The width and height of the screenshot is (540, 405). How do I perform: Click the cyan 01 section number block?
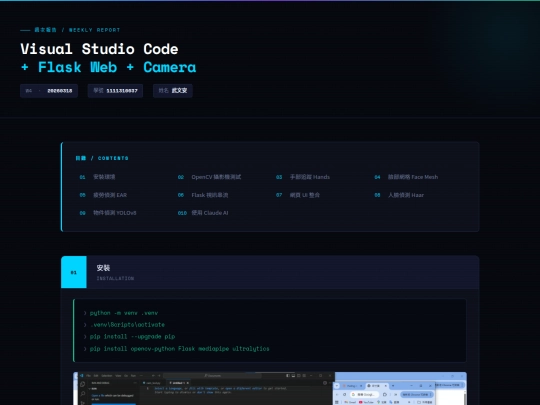[x=74, y=272]
